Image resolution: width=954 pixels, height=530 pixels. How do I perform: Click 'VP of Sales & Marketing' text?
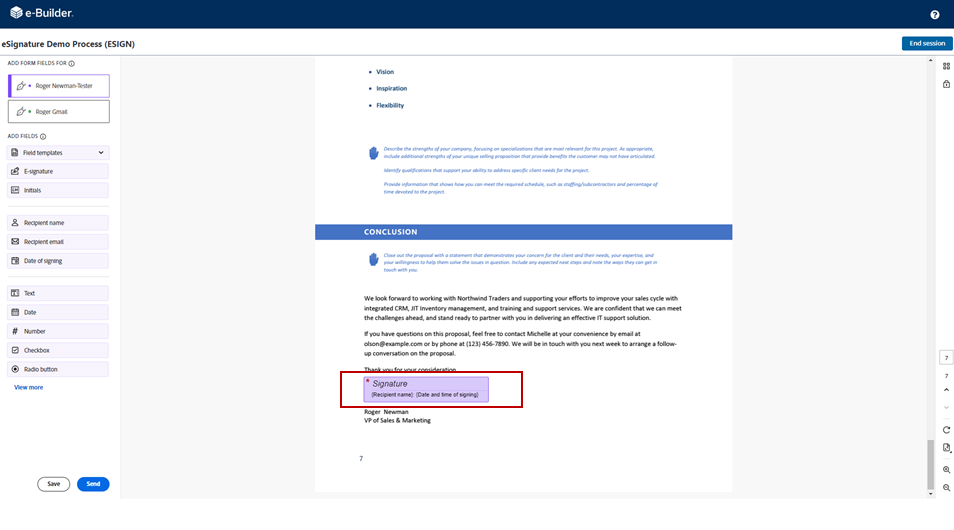pyautogui.click(x=397, y=420)
